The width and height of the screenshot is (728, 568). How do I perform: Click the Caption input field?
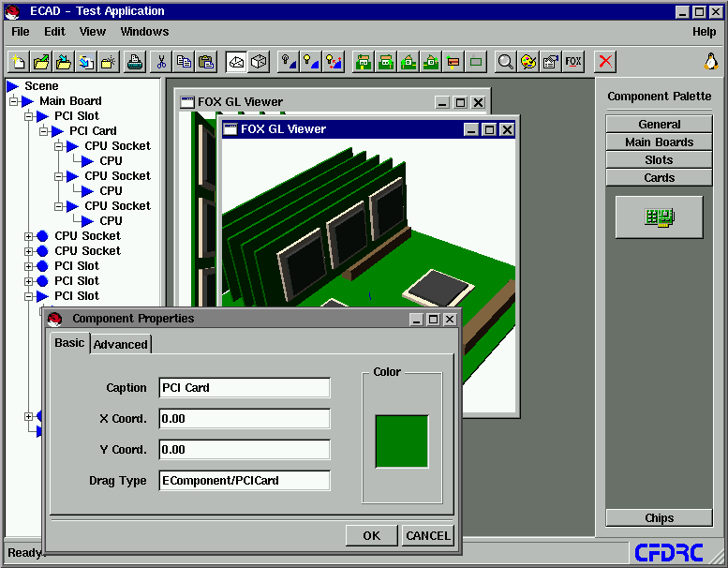click(245, 388)
